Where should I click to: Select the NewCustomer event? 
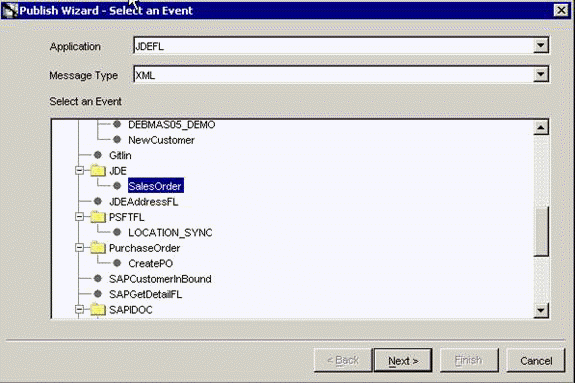click(161, 140)
